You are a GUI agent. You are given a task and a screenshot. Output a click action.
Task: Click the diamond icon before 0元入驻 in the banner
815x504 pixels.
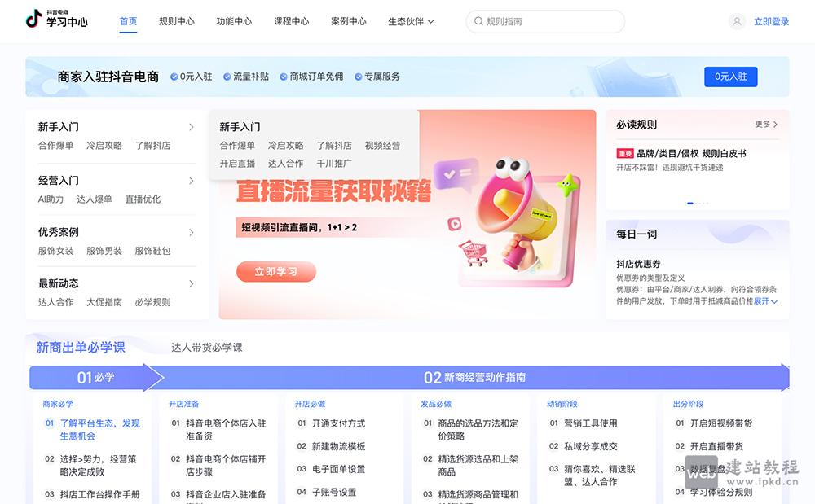pyautogui.click(x=174, y=76)
